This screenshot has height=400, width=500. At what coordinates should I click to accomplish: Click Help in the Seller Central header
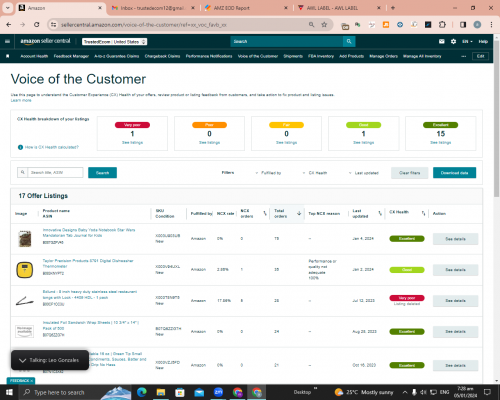pyautogui.click(x=483, y=42)
